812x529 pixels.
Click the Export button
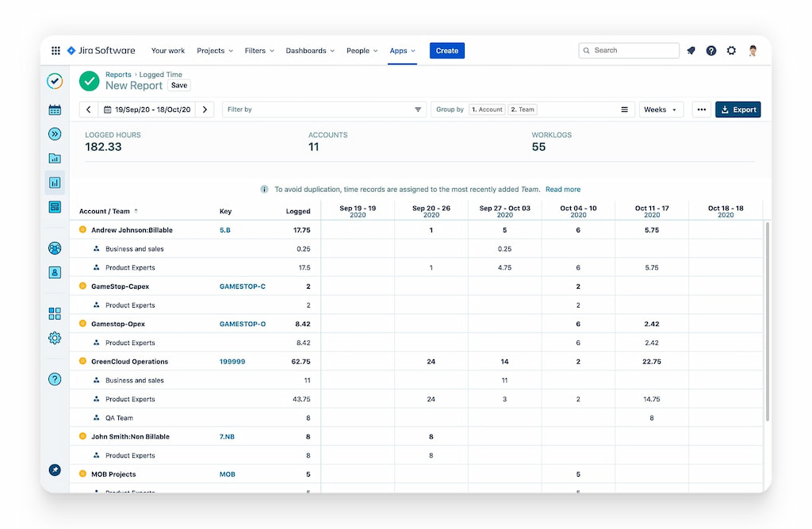click(x=737, y=109)
